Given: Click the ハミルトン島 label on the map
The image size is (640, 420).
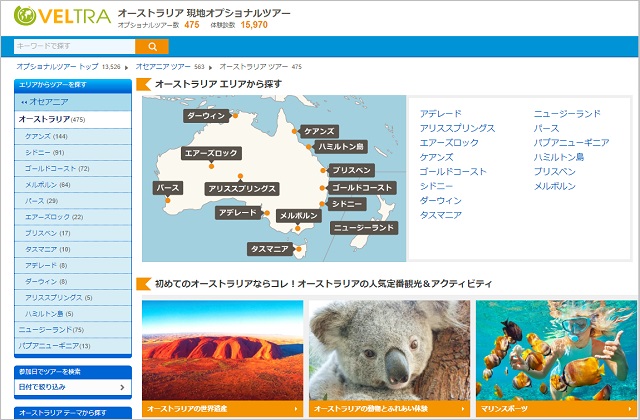Looking at the screenshot, I should click(340, 146).
